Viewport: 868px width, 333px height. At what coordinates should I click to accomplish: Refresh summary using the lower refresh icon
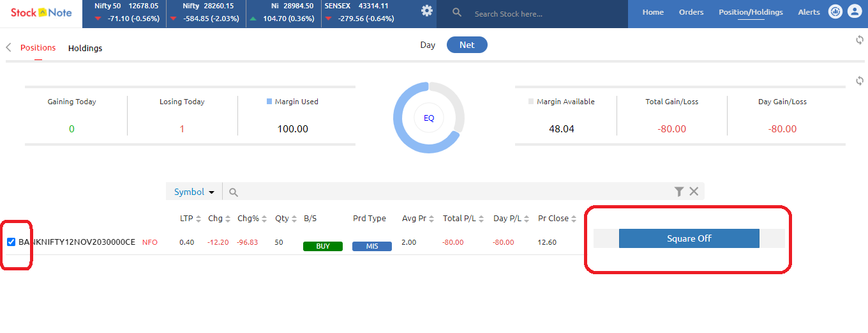tap(859, 81)
